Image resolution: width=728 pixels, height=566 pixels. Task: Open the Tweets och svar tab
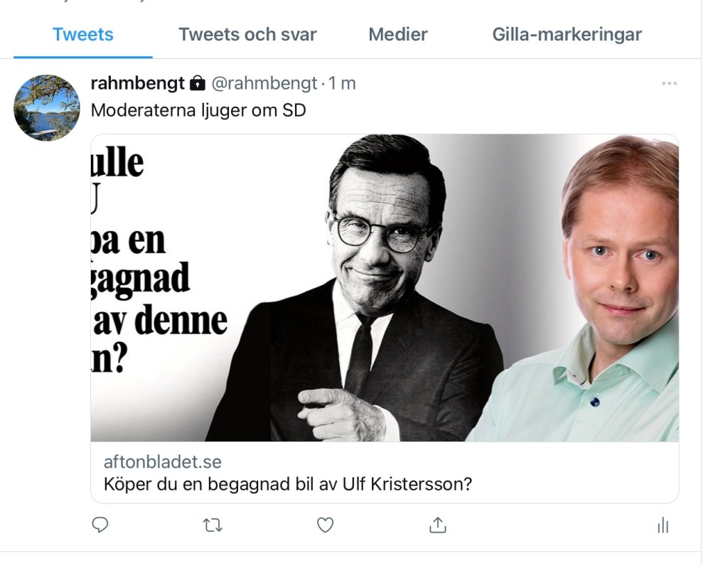[247, 34]
